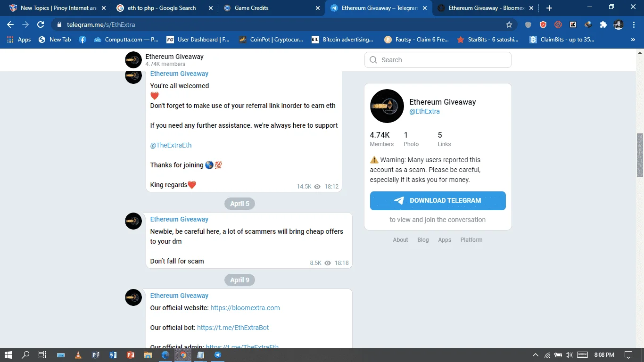Click the April 5 post's channel avatar
644x362 pixels.
click(x=133, y=221)
